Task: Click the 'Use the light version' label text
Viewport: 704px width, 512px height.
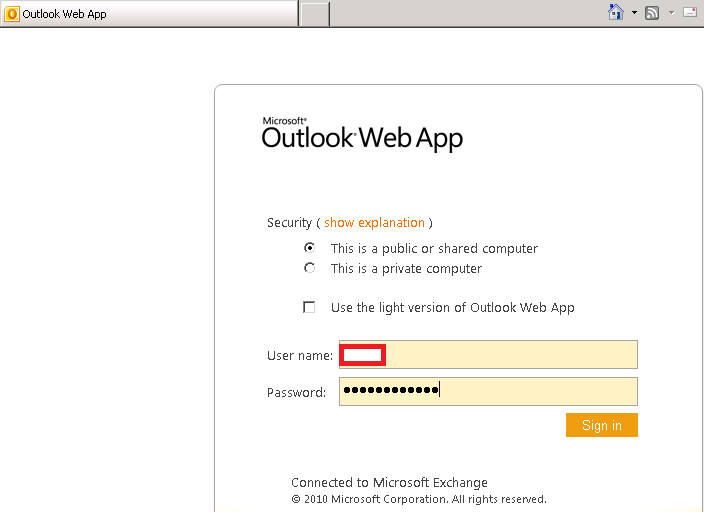Action: coord(452,308)
